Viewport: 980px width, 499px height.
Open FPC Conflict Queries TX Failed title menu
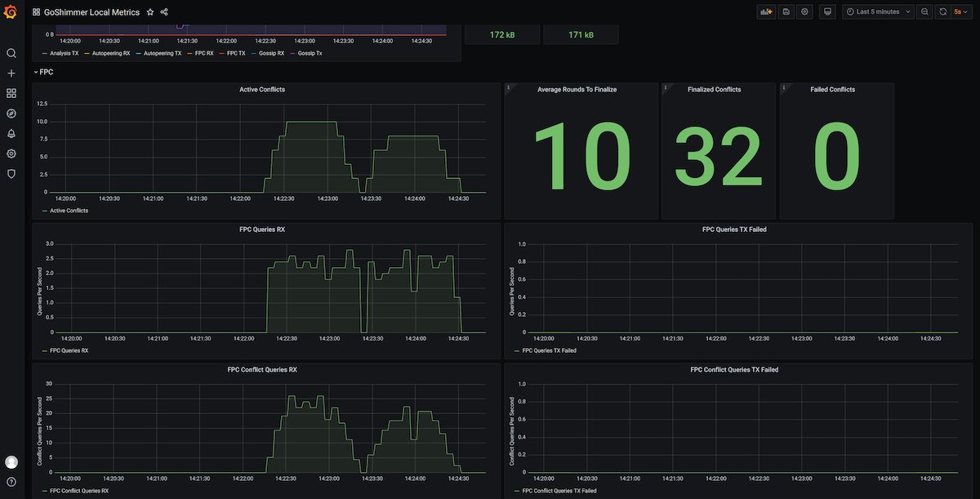point(734,370)
